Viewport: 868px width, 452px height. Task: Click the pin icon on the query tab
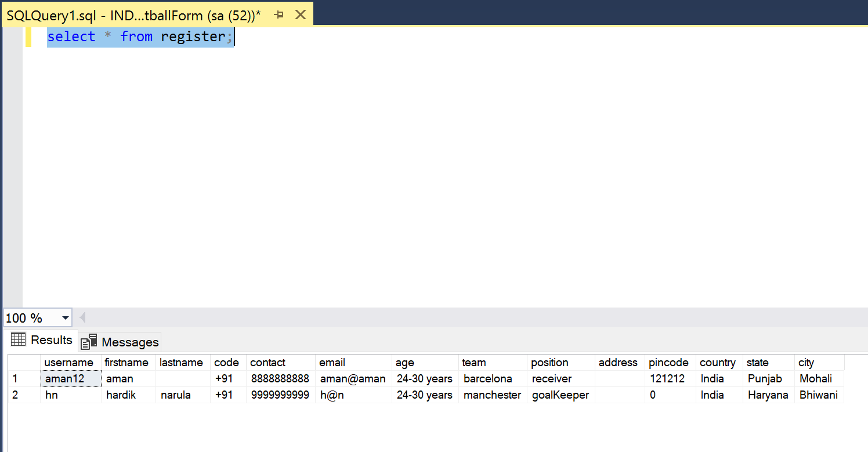[279, 15]
